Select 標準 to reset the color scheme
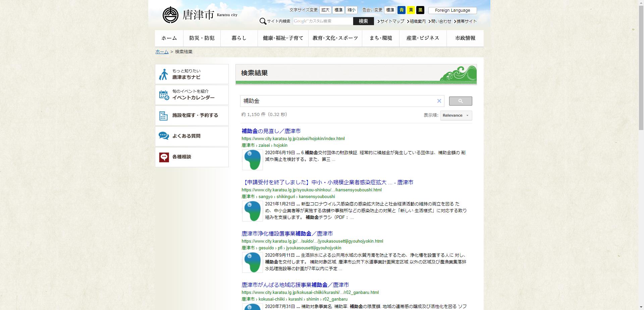Image resolution: width=644 pixels, height=310 pixels. [x=390, y=10]
